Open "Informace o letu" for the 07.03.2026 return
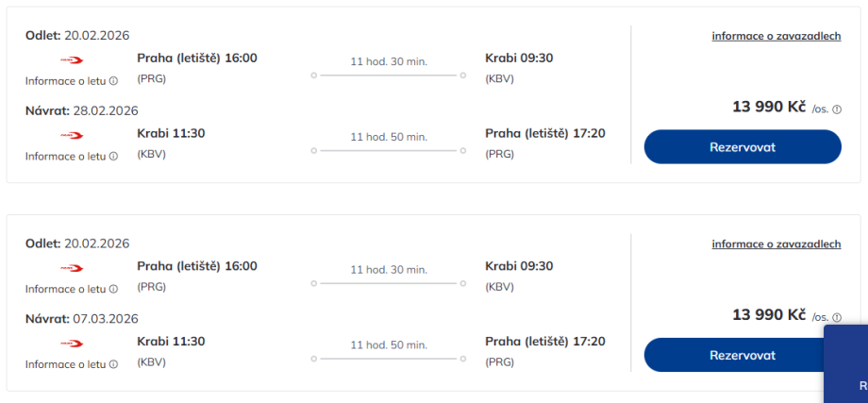868x403 pixels. [x=66, y=365]
